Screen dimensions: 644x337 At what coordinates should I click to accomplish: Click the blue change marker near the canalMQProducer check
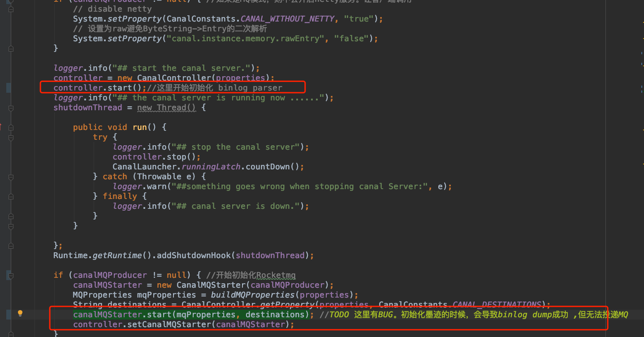tap(8, 275)
